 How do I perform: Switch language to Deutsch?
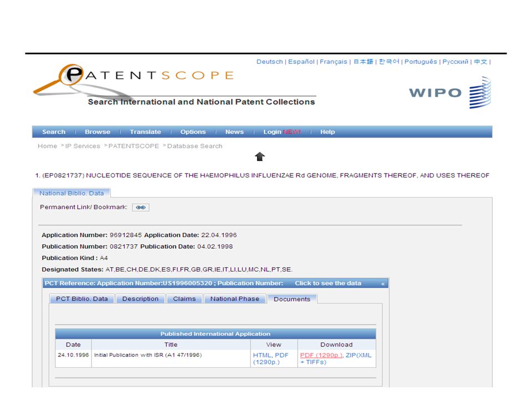(269, 62)
